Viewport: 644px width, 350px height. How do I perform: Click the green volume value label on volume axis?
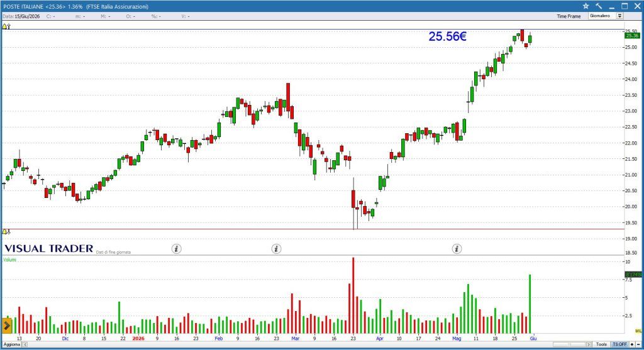tap(633, 274)
